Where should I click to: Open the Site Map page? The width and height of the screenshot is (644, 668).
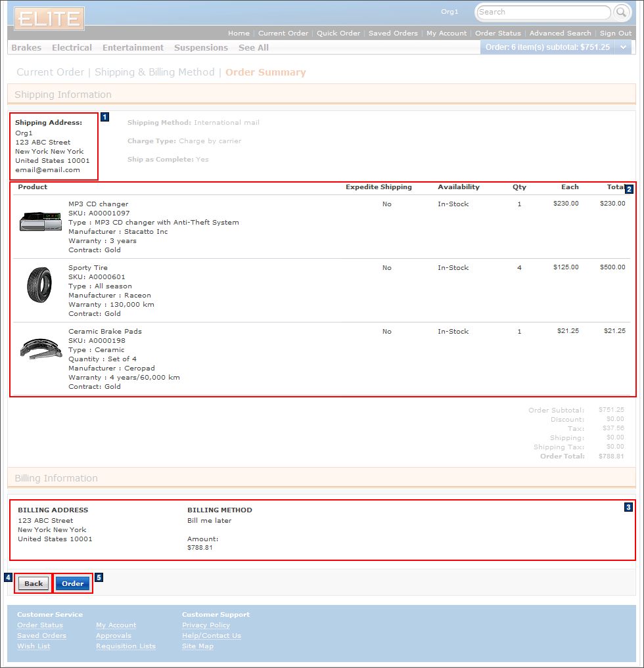(197, 646)
